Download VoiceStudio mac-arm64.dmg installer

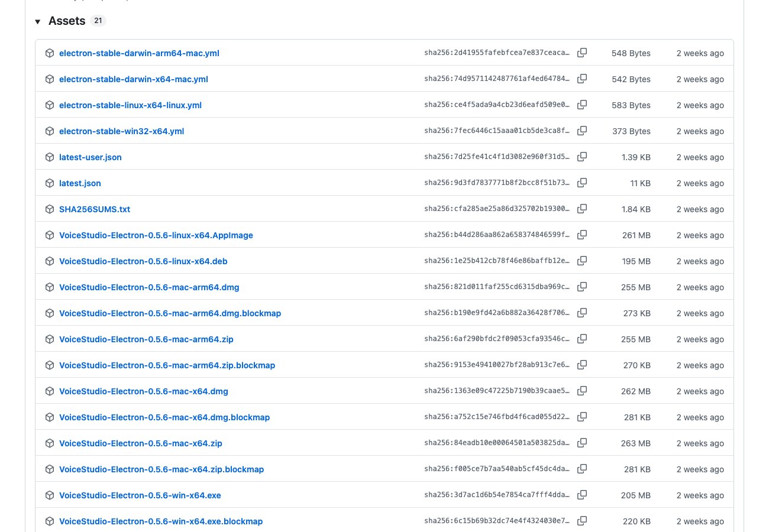coord(149,287)
